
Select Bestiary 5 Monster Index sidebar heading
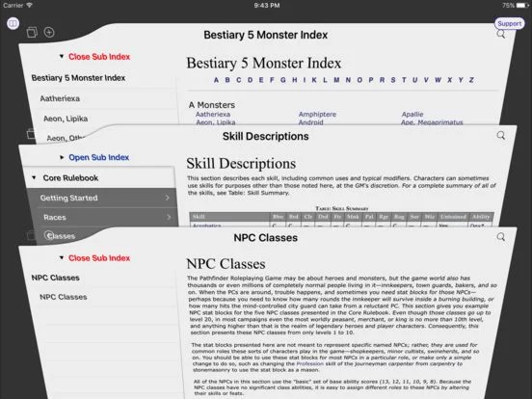point(78,78)
